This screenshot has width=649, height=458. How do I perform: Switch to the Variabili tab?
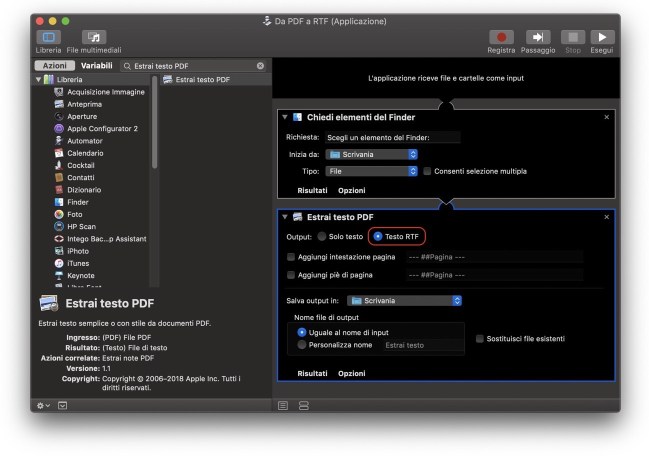[x=96, y=65]
